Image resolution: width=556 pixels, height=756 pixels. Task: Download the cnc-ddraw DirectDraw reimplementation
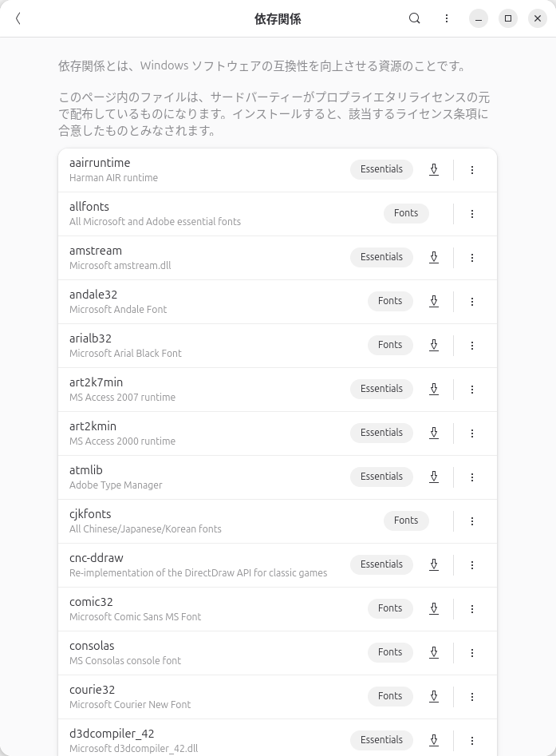pos(434,564)
